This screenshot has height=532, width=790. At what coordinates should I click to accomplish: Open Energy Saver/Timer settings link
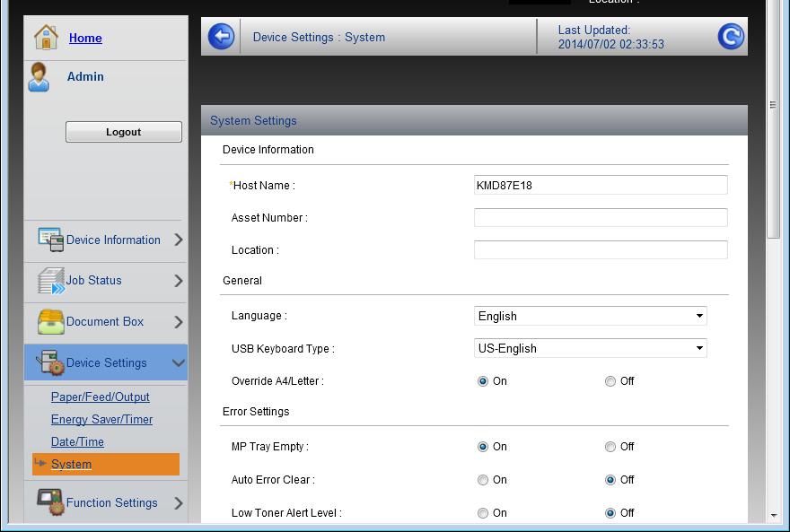pos(101,419)
